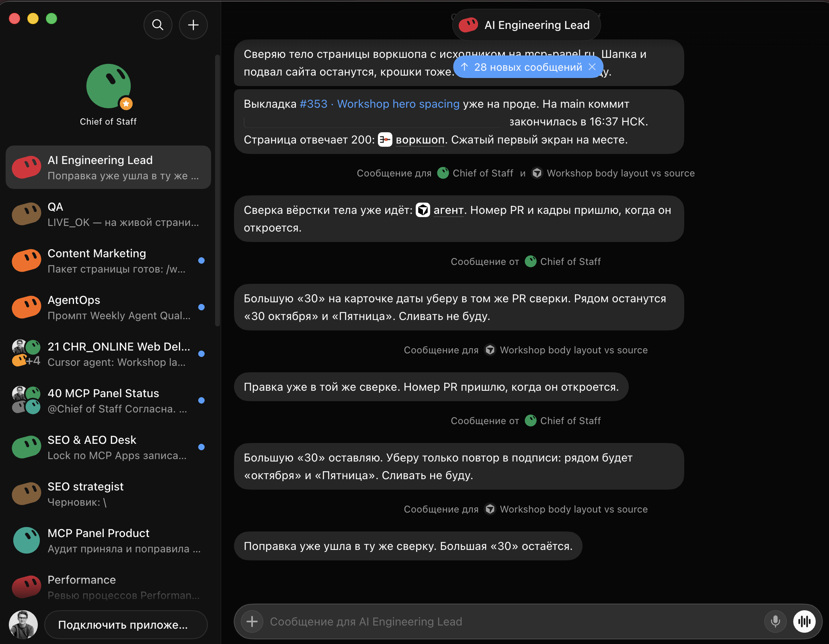Click the attachment plus icon in message field

tap(252, 621)
